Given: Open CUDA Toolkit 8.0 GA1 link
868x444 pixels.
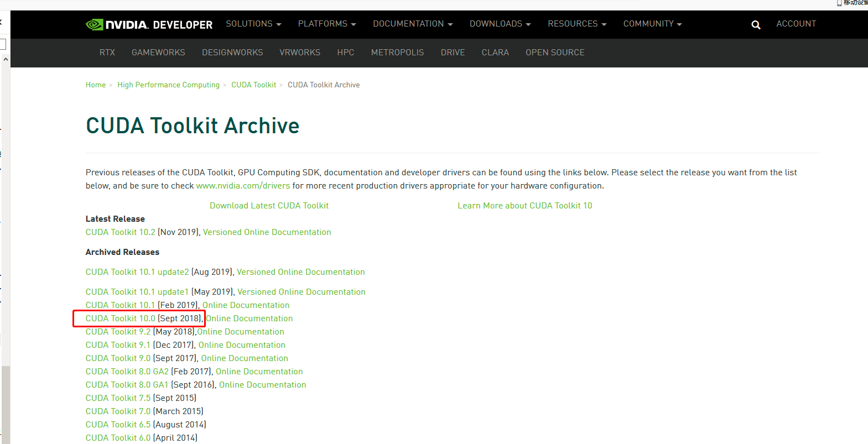Looking at the screenshot, I should pos(127,385).
